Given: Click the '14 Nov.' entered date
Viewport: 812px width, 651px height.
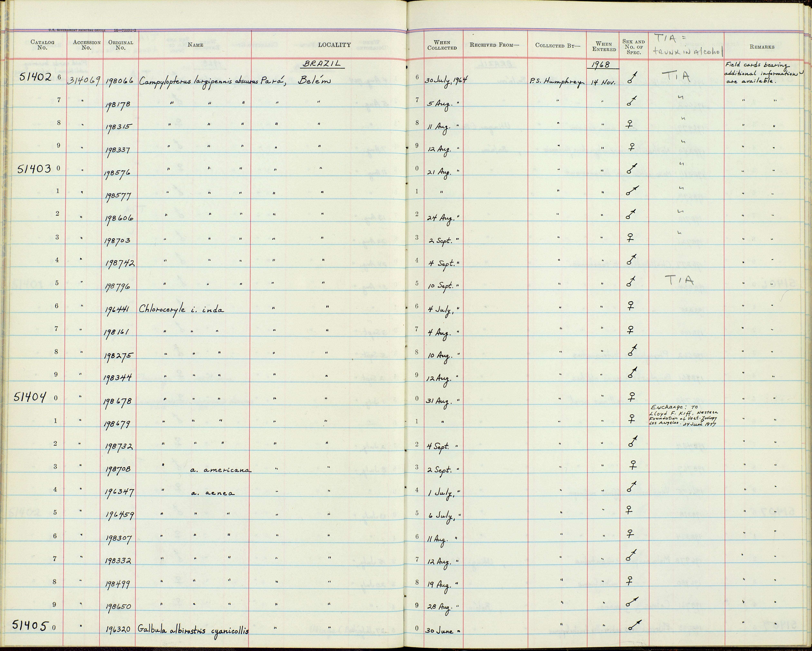Looking at the screenshot, I should point(603,82).
